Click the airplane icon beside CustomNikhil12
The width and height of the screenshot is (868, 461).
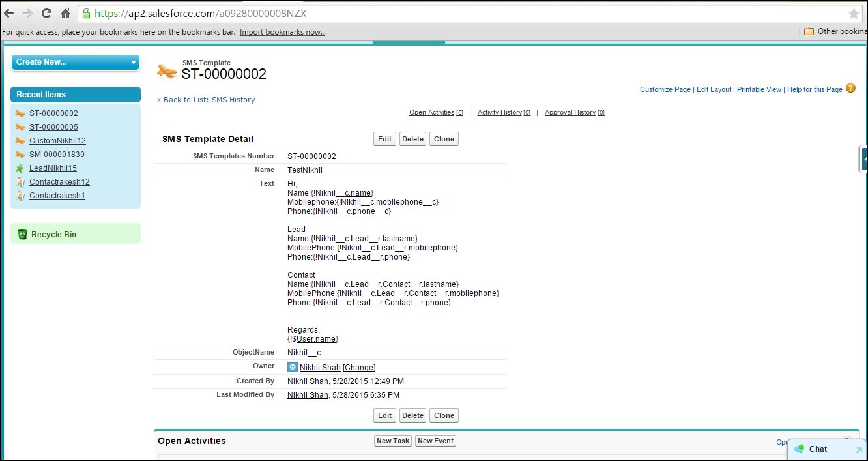pos(20,141)
